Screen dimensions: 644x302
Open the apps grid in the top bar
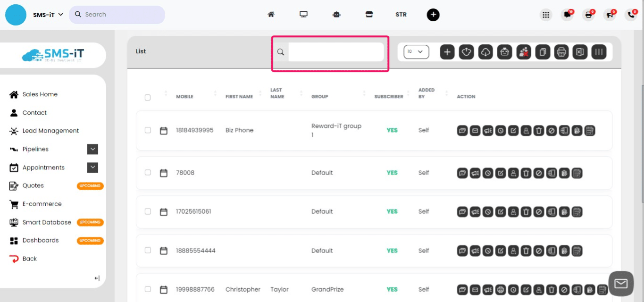pos(545,15)
